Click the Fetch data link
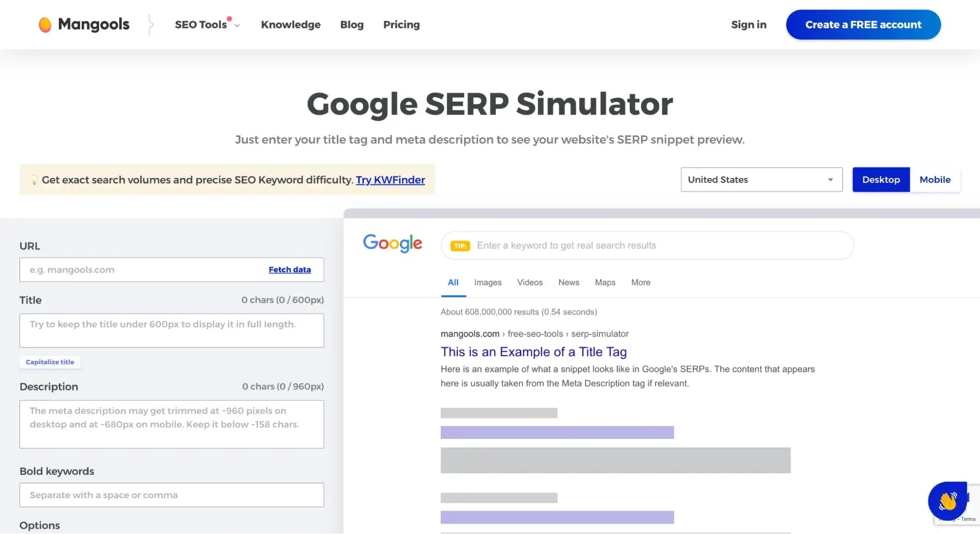 (x=289, y=270)
